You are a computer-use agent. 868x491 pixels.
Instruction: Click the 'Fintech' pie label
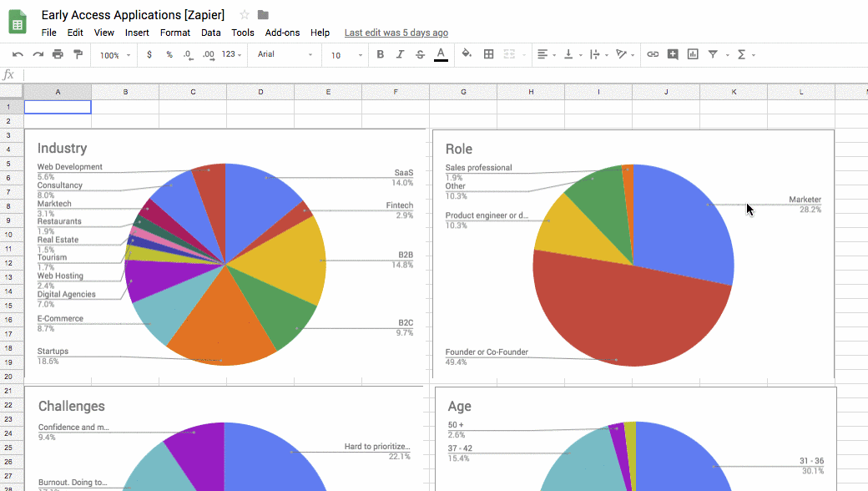[400, 205]
